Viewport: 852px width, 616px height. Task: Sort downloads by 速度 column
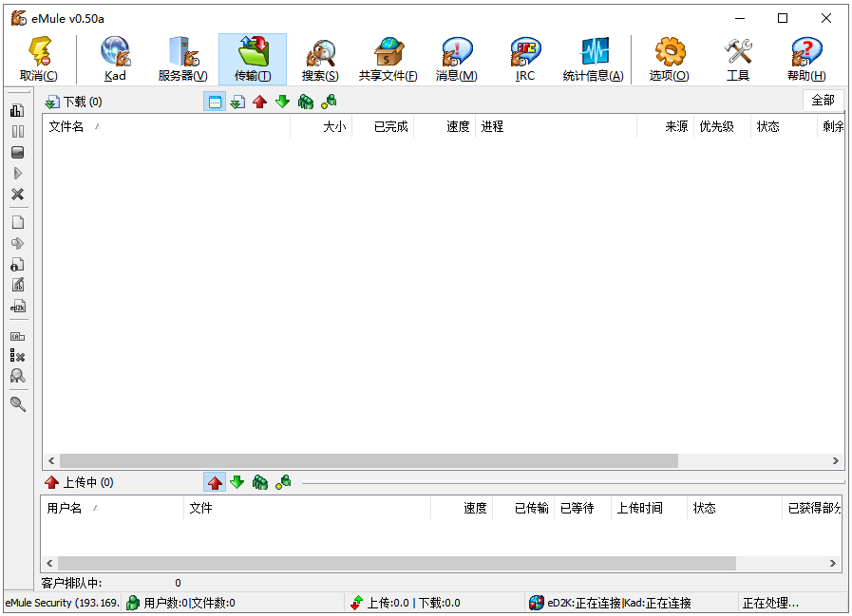[x=445, y=126]
